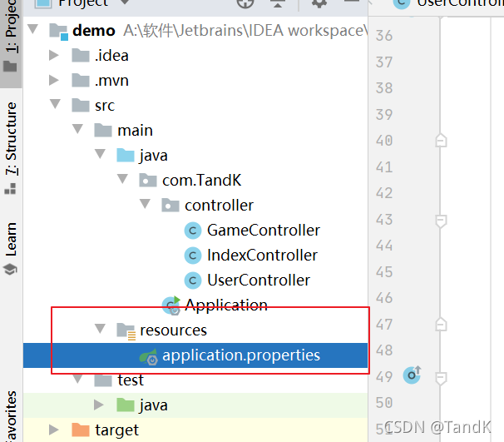Collapse the java source folder under main
Viewport: 504px width, 442px height.
point(101,154)
